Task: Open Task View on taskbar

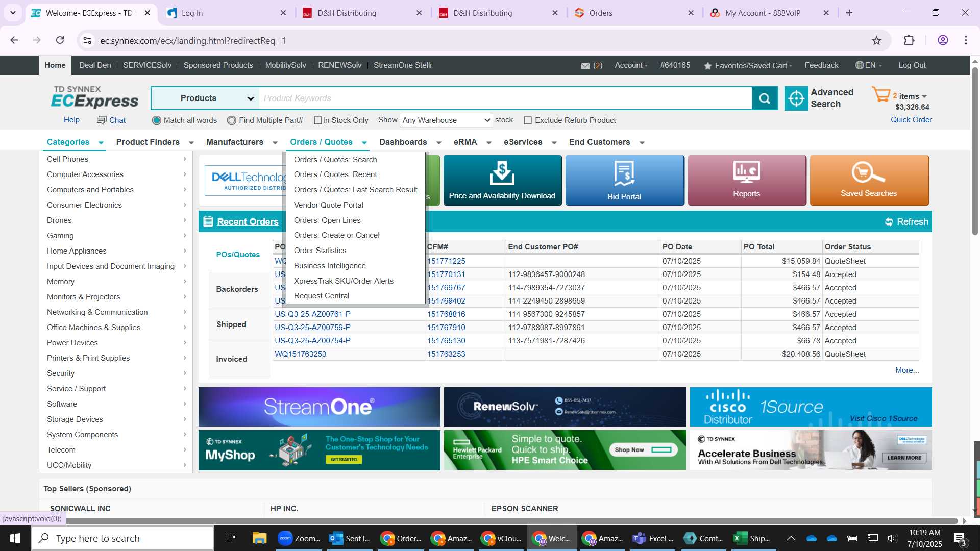Action: [230, 538]
